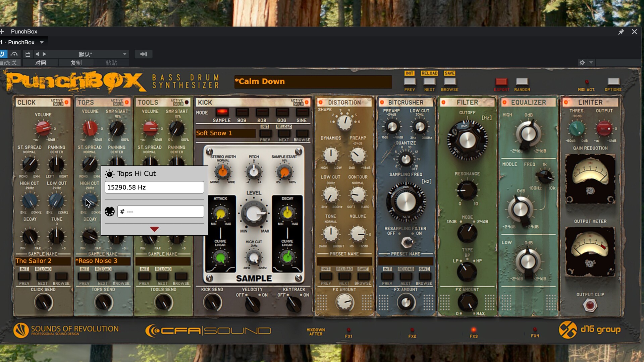Click the Filter CUTOFF knob
This screenshot has width=644, height=362.
[x=467, y=140]
